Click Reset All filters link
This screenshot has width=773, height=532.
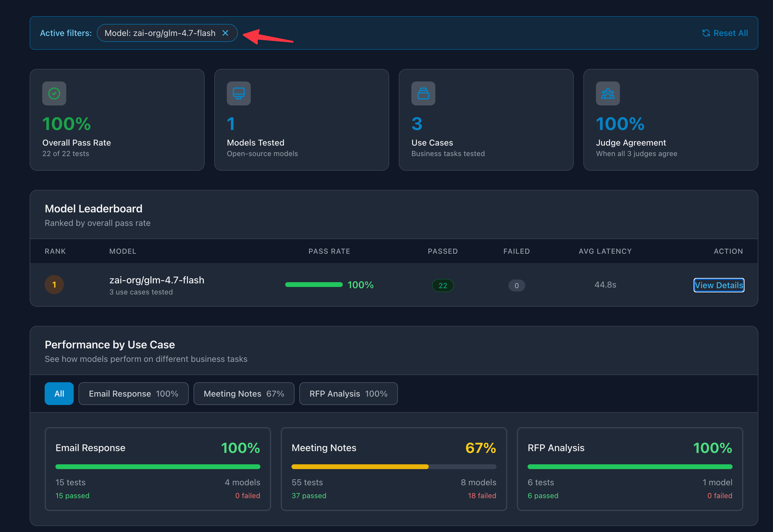[725, 33]
